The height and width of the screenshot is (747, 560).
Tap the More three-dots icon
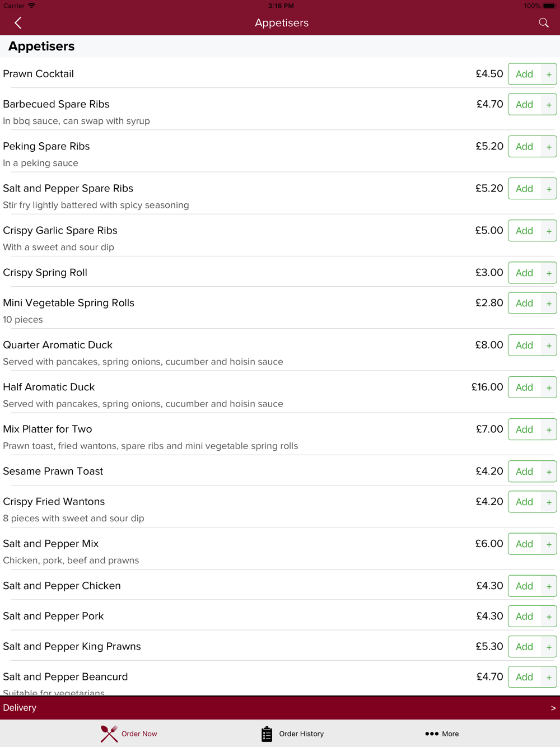tap(431, 734)
